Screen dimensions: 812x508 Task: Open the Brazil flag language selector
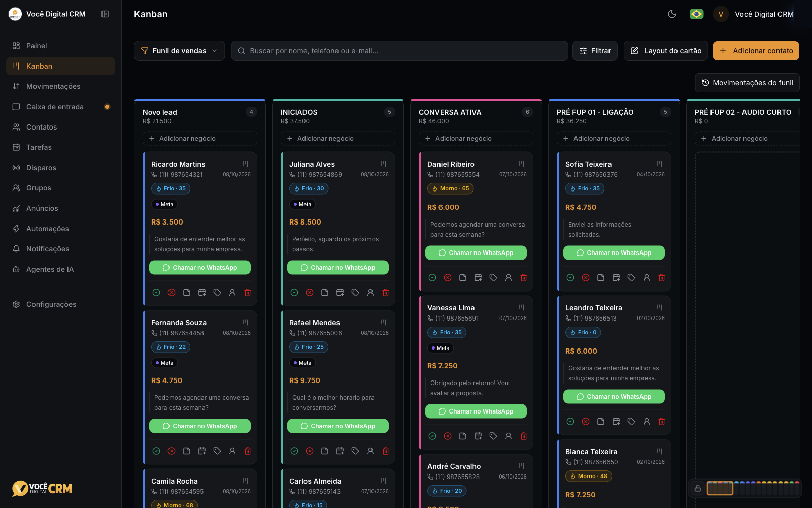point(697,14)
